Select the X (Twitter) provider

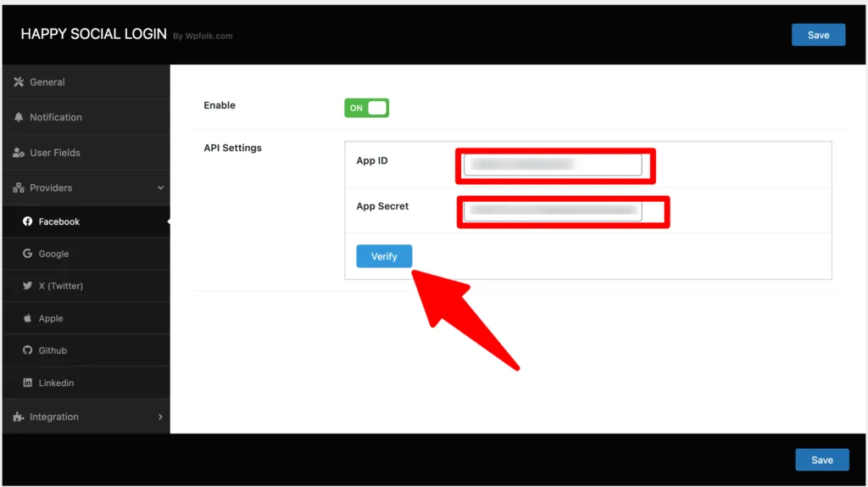click(86, 286)
